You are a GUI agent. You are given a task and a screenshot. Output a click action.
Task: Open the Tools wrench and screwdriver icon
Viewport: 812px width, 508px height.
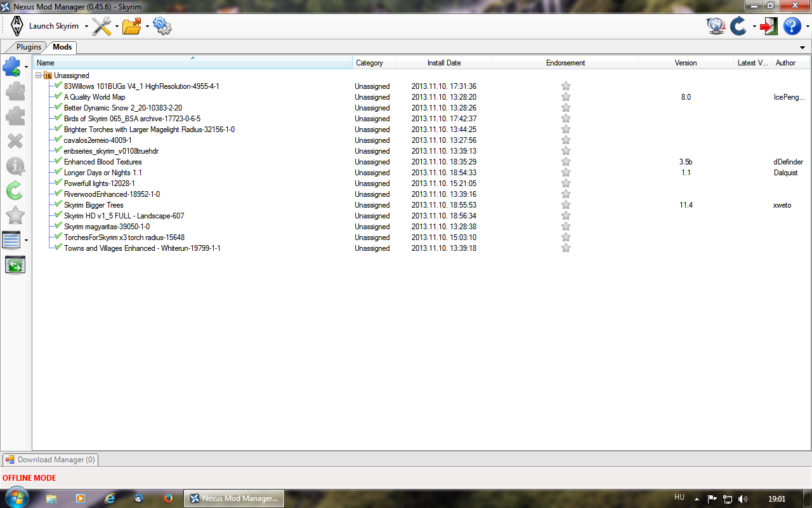tap(101, 26)
